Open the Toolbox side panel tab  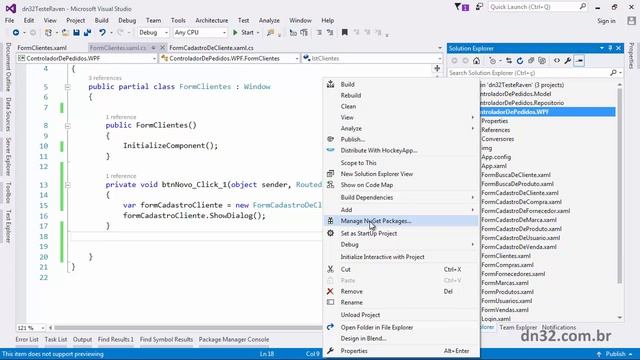8,193
